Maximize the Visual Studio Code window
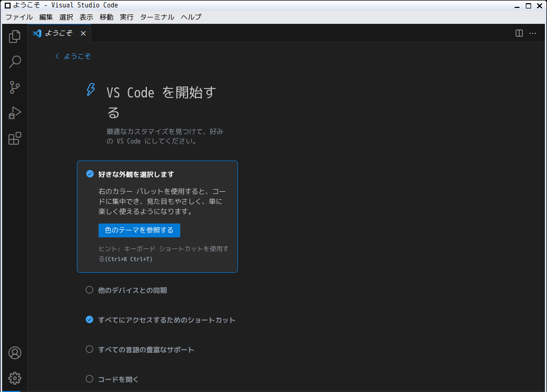547x392 pixels. pos(528,6)
